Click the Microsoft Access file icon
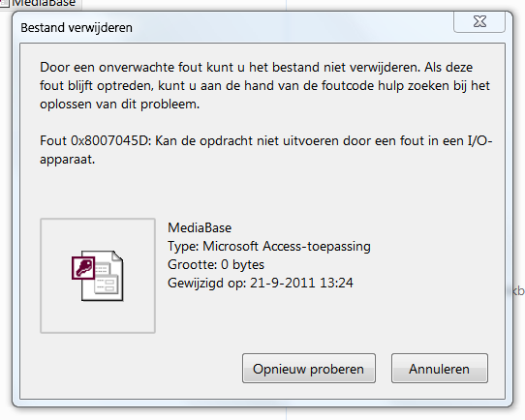This screenshot has width=525, height=420. point(98,276)
